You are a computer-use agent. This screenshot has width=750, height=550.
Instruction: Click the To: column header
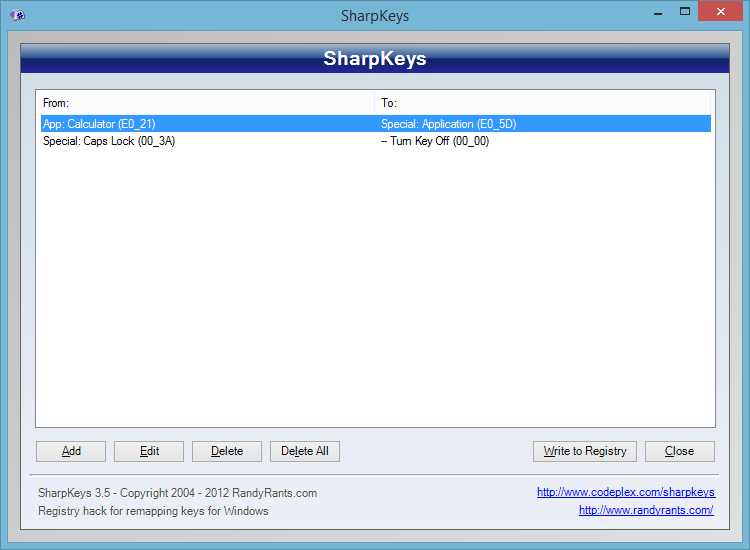coord(542,103)
